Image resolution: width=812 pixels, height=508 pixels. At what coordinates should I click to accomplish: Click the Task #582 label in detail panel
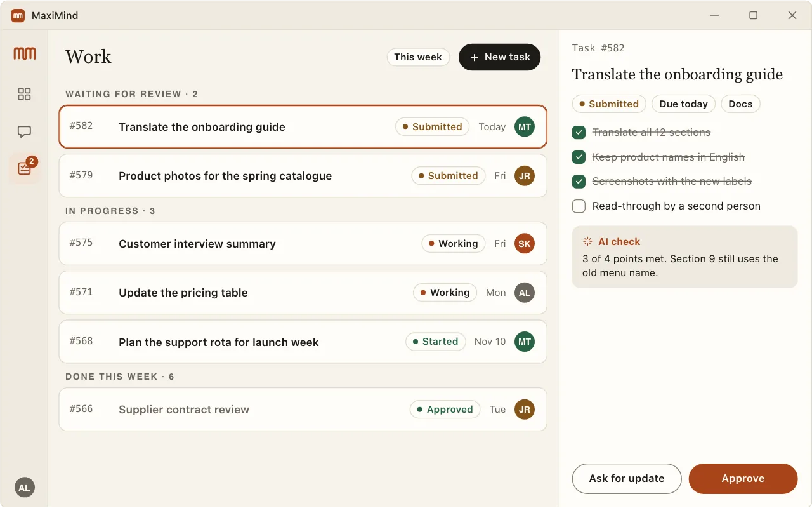click(598, 48)
